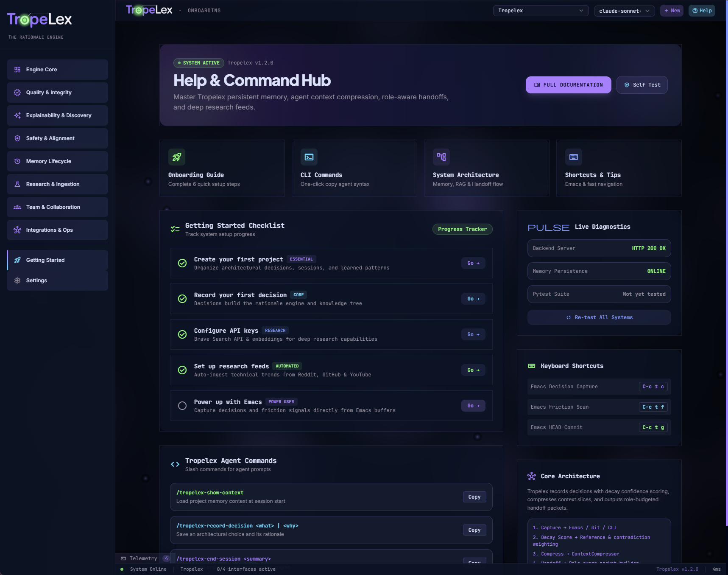Open the claude-sonnet model dropdown
The height and width of the screenshot is (575, 728).
tap(624, 11)
